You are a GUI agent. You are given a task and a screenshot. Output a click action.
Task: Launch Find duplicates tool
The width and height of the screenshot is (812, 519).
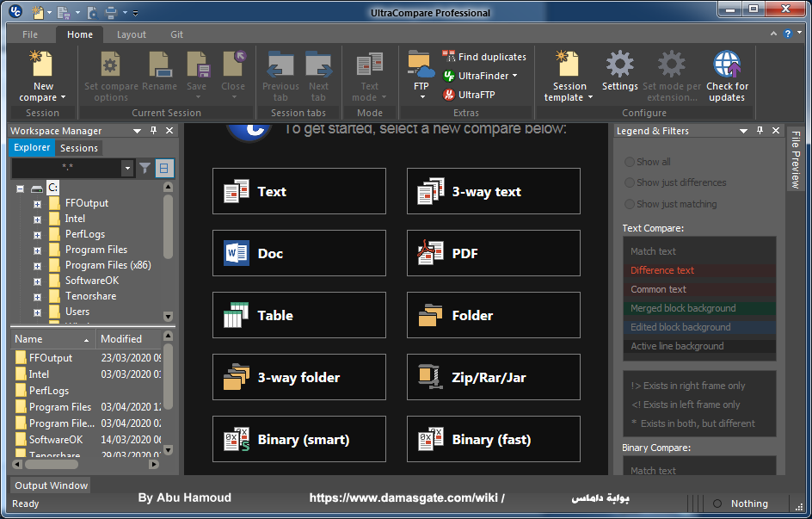click(484, 57)
